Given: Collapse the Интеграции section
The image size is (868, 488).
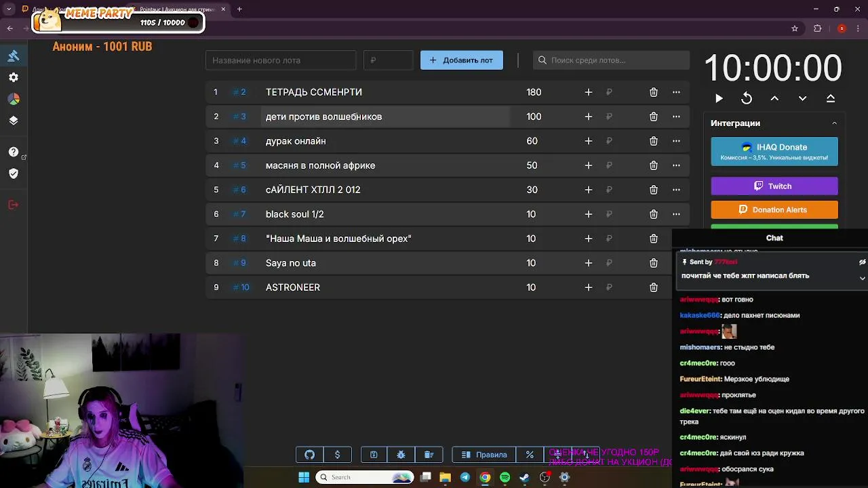Looking at the screenshot, I should coord(834,123).
